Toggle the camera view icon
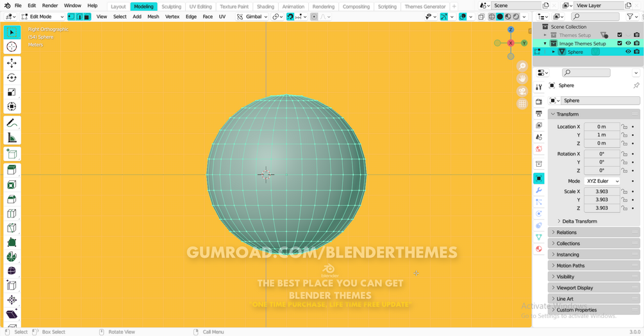The height and width of the screenshot is (336, 644). [522, 91]
